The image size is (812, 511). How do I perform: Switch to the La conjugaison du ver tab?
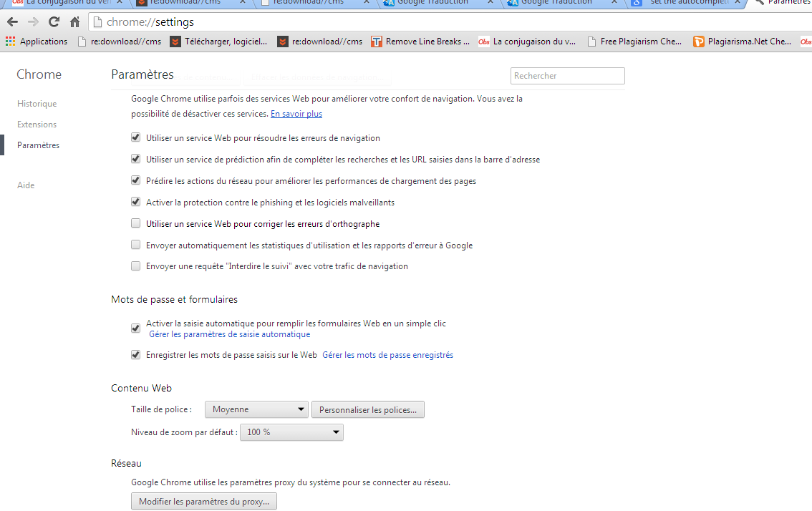[x=67, y=2]
